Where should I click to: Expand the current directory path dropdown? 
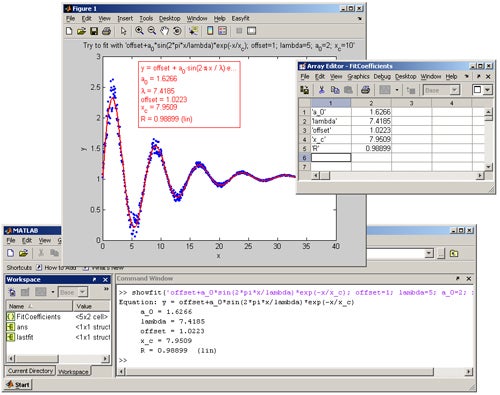tap(429, 254)
